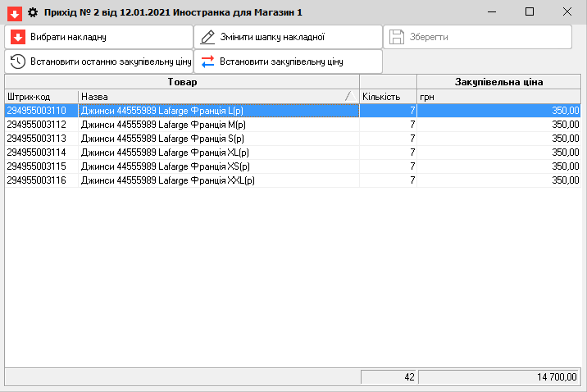The height and width of the screenshot is (392, 587).
Task: Click the Закупівельна ціна group header
Action: click(499, 82)
